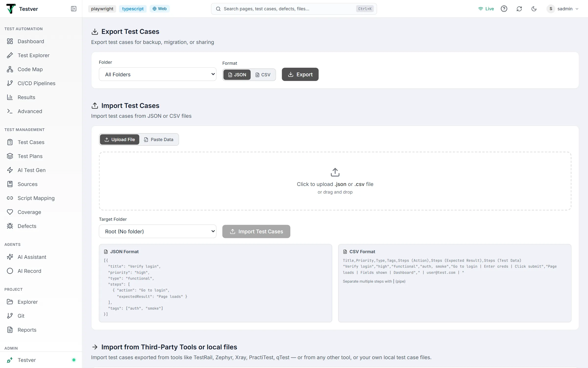Image resolution: width=588 pixels, height=368 pixels.
Task: Toggle dark mode moon icon
Action: tap(534, 9)
